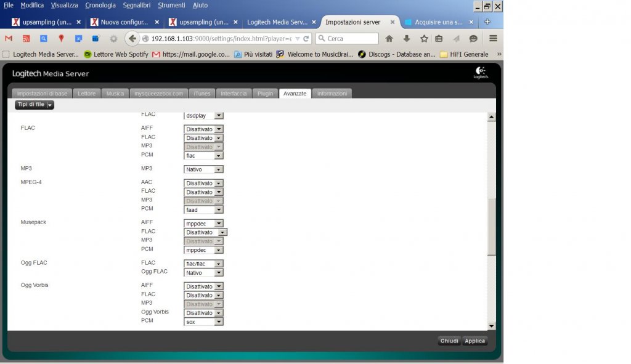Open the iTunes settings tab
This screenshot has height=364, width=631.
point(202,94)
